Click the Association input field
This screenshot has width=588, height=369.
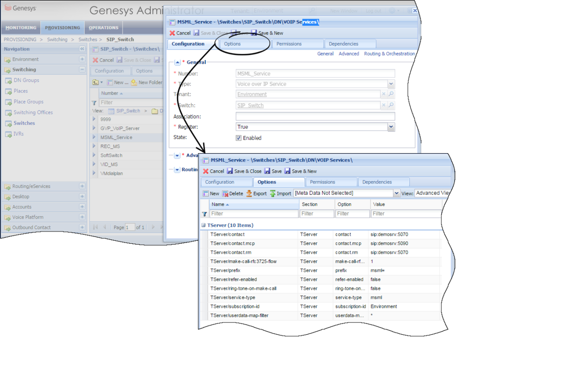tap(315, 116)
